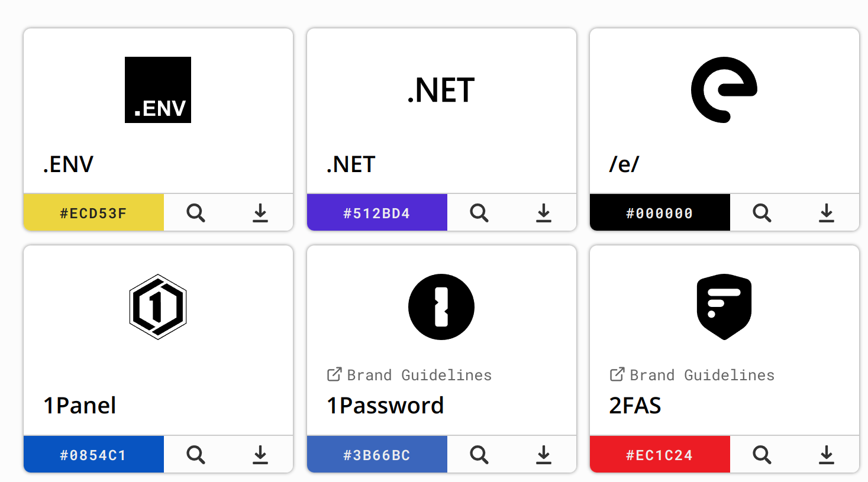Screen dimensions: 868x482
Task: Open 2FAS Brand Guidelines link
Action: [692, 375]
